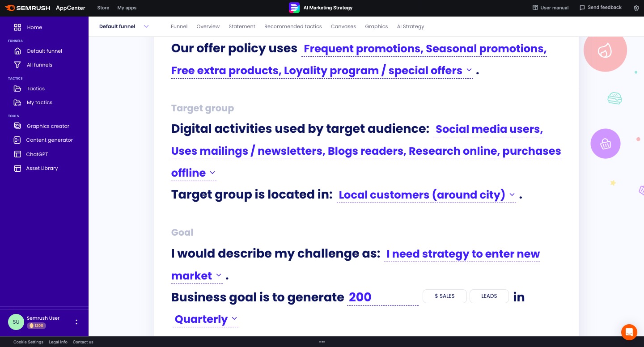Click the My tactics folder icon

point(17,102)
